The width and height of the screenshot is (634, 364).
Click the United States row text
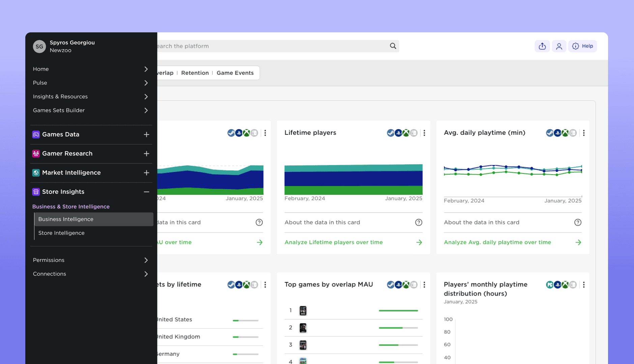(x=174, y=320)
